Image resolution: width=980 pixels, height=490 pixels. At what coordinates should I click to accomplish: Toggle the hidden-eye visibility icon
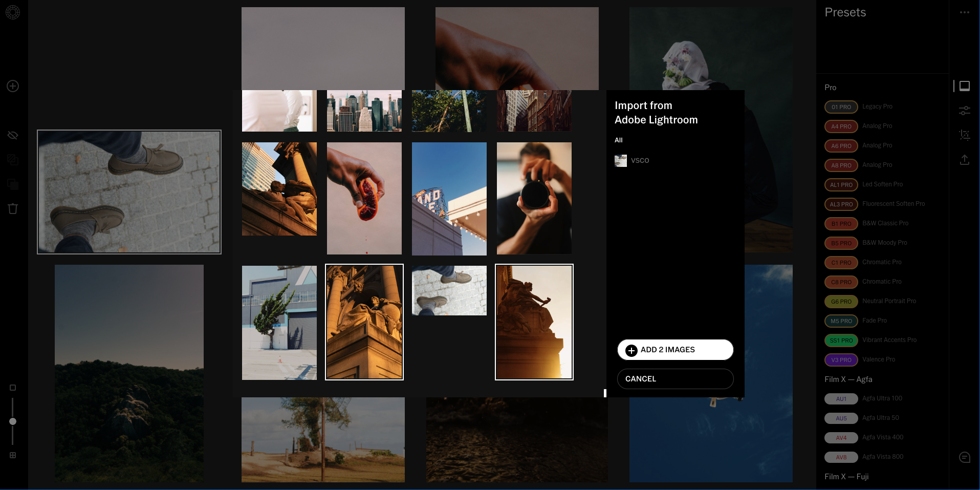click(x=13, y=135)
